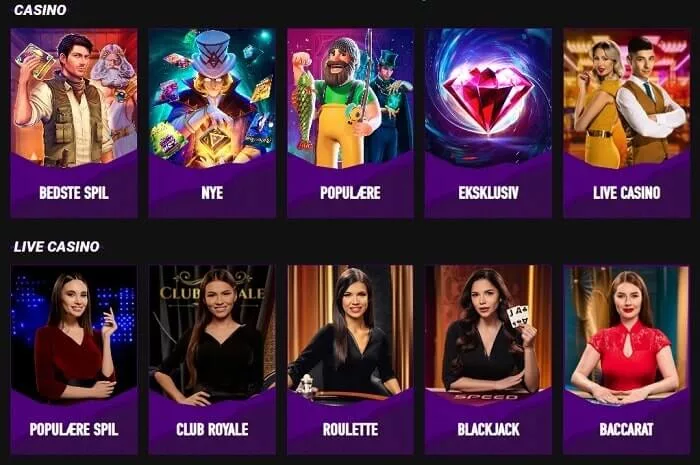The width and height of the screenshot is (700, 465).
Task: Open the Bedste Spil category tile
Action: [x=74, y=123]
